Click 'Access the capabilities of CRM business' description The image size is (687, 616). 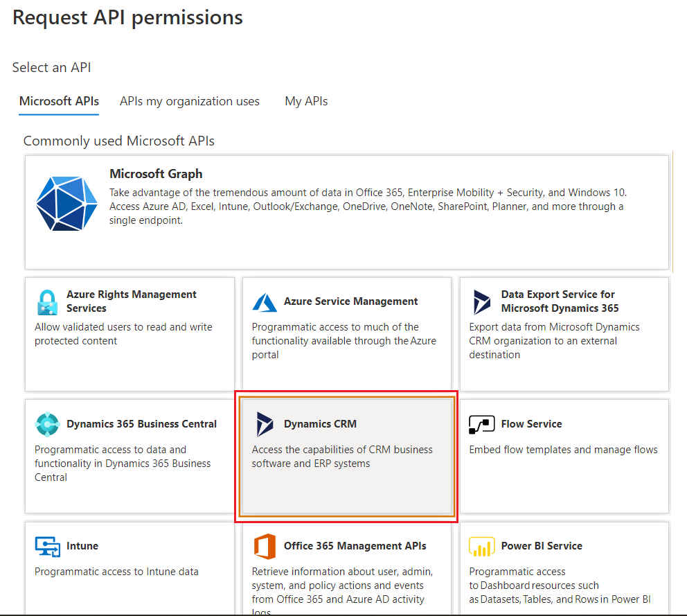point(342,457)
